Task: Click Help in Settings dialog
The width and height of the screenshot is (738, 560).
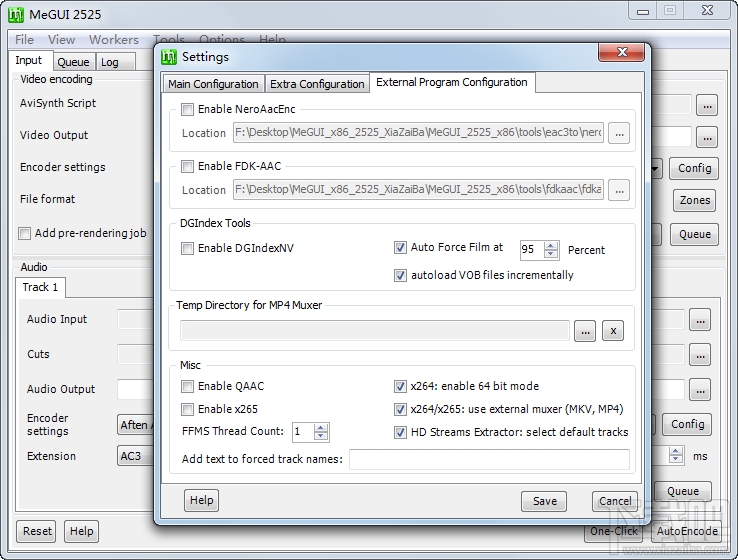Action: 201,500
